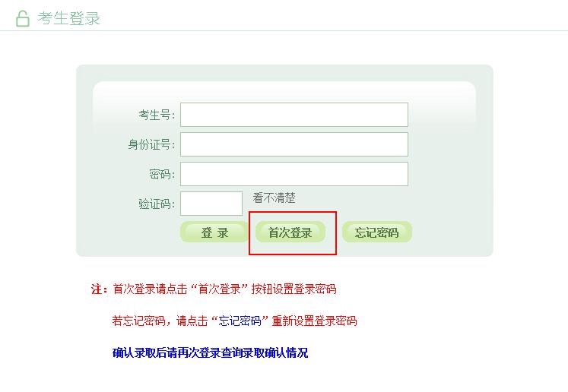Click the blue 确认录取后请再次登录 notice

click(210, 352)
